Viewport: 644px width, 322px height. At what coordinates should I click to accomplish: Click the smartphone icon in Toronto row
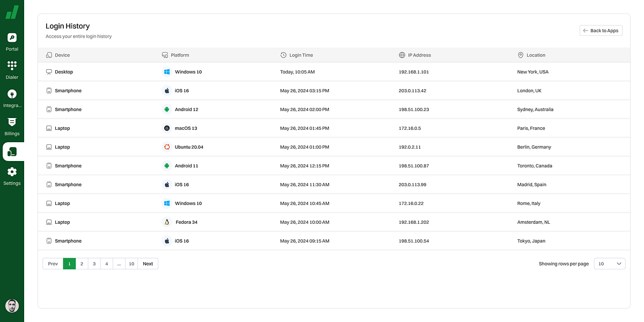pyautogui.click(x=49, y=166)
